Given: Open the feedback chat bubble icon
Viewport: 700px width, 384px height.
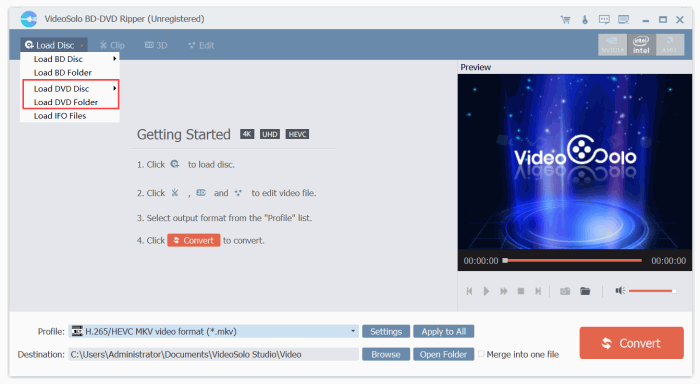Looking at the screenshot, I should pyautogui.click(x=604, y=20).
